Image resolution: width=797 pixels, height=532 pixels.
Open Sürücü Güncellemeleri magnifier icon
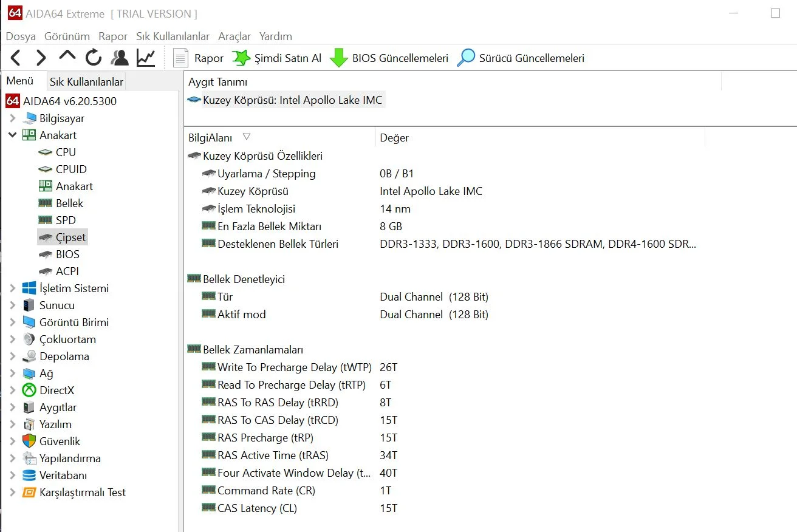click(466, 58)
